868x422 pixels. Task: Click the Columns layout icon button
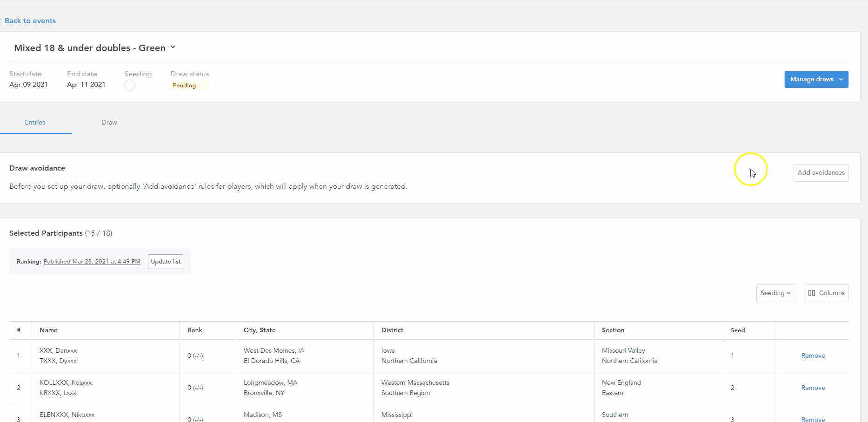click(826, 293)
